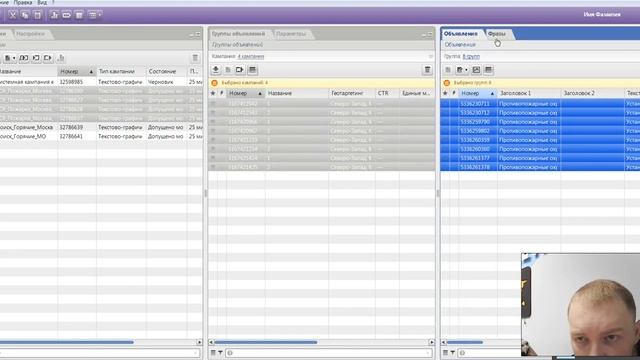Click the star column header in Объявления table

(x=445, y=93)
